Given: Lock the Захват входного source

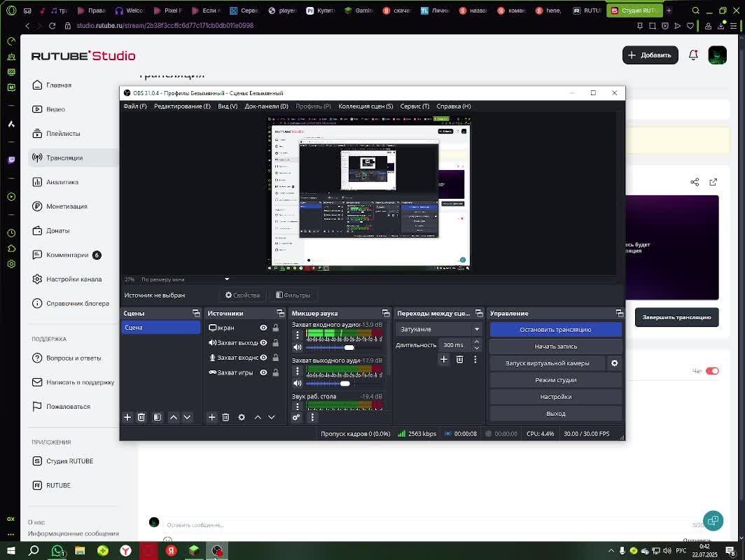Looking at the screenshot, I should (x=276, y=358).
